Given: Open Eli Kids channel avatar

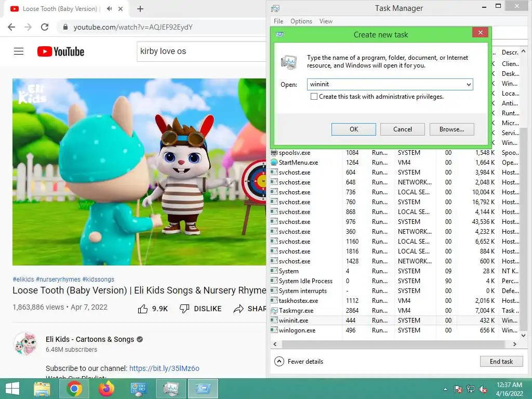Looking at the screenshot, I should pyautogui.click(x=25, y=344).
